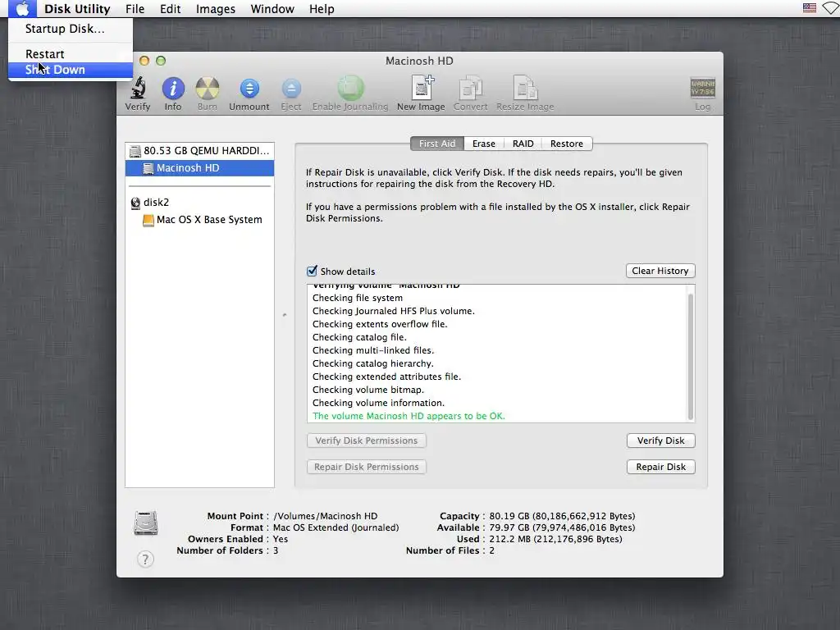Open the Help menu

point(322,8)
